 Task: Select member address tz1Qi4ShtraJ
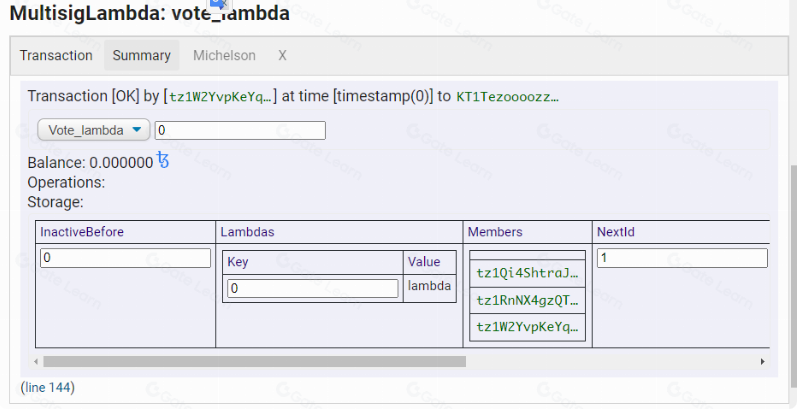coord(528,273)
